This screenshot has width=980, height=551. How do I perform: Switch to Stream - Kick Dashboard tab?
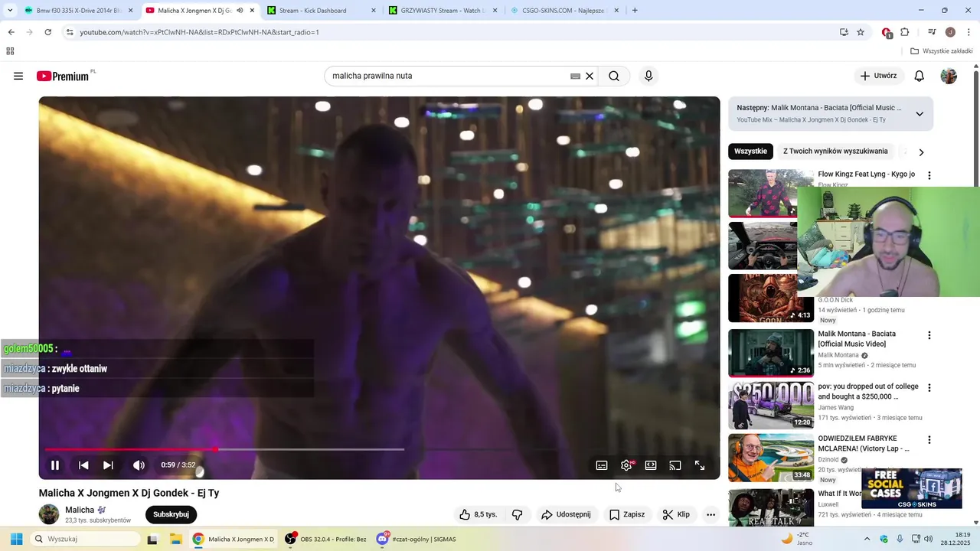(x=322, y=11)
